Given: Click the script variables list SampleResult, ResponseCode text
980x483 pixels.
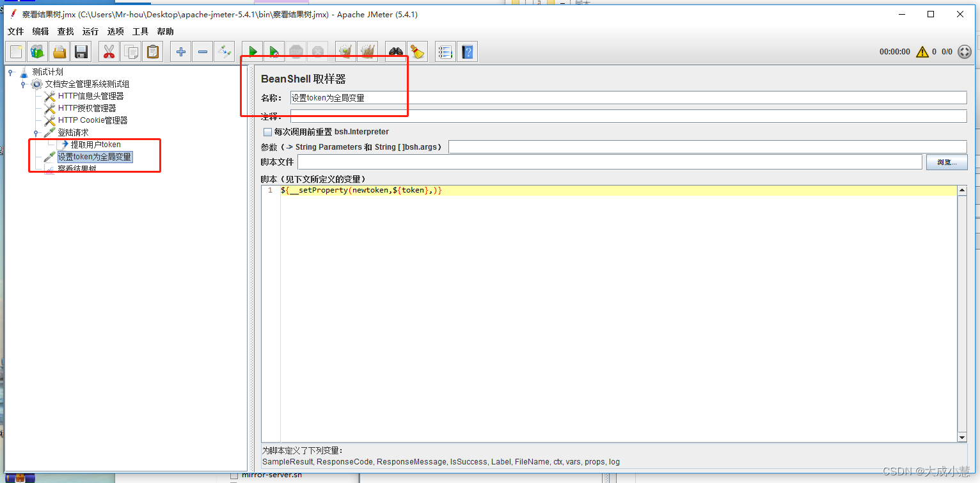Looking at the screenshot, I should pos(441,461).
